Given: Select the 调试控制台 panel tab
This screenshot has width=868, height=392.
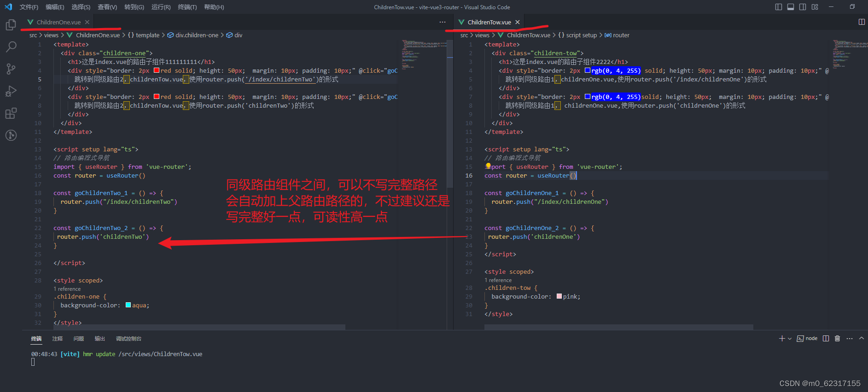Looking at the screenshot, I should (x=128, y=339).
